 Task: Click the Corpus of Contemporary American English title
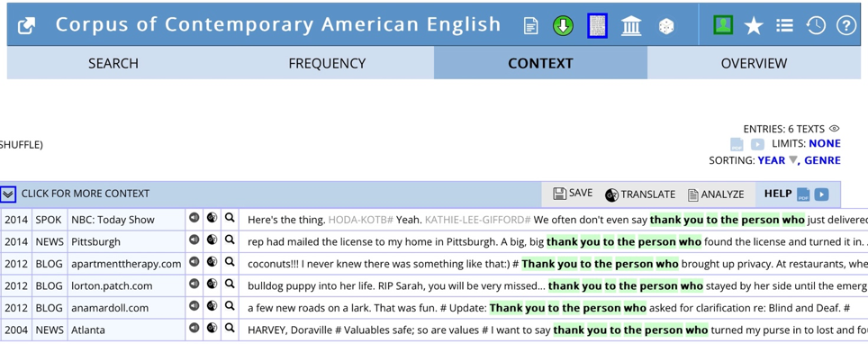(278, 25)
